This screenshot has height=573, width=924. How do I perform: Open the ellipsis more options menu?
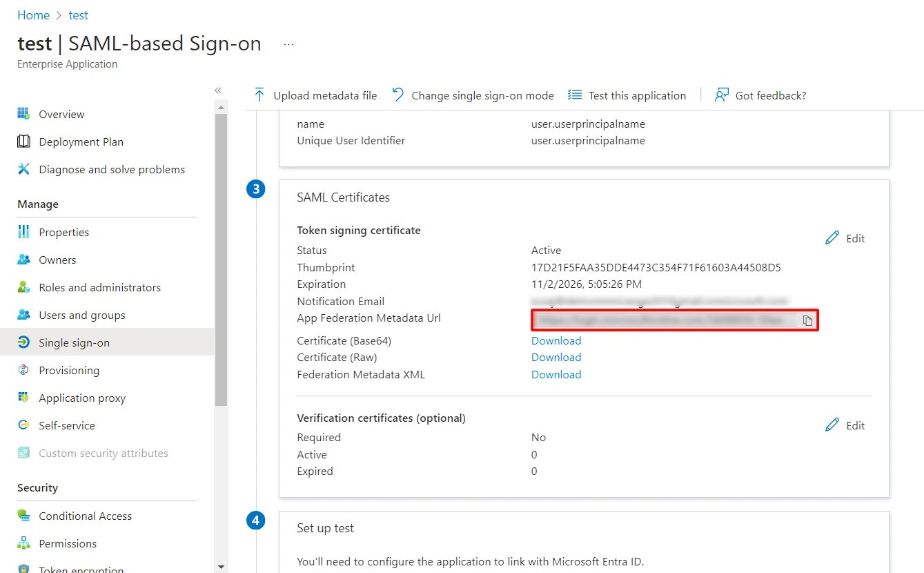[288, 44]
